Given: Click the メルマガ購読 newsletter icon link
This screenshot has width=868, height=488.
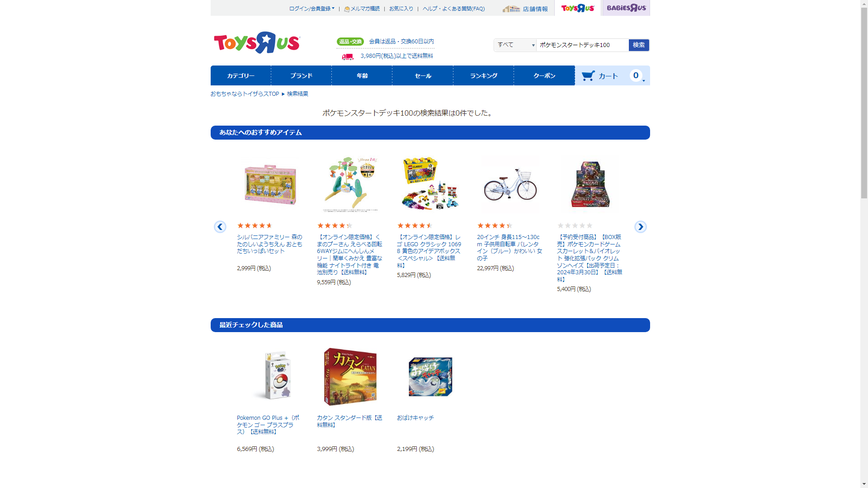Looking at the screenshot, I should point(362,9).
